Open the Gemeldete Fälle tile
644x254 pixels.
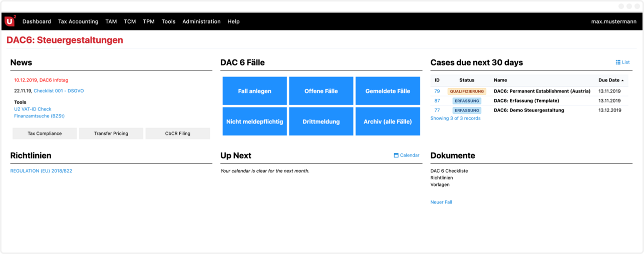[388, 91]
